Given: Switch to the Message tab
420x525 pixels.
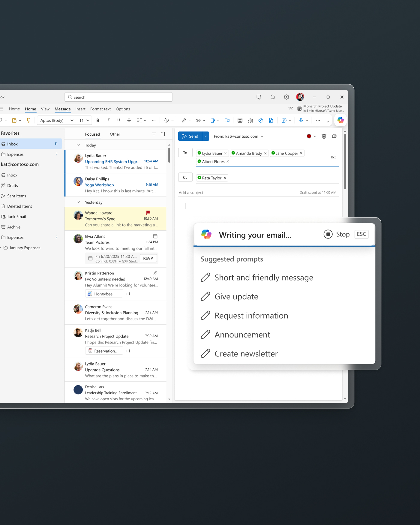Looking at the screenshot, I should click(63, 109).
